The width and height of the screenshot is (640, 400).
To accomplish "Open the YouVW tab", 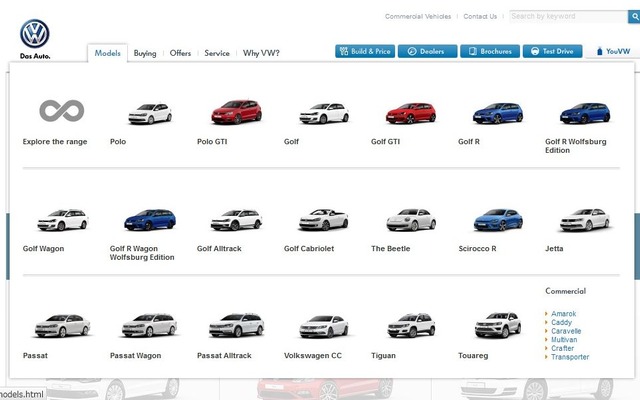I will pyautogui.click(x=613, y=51).
